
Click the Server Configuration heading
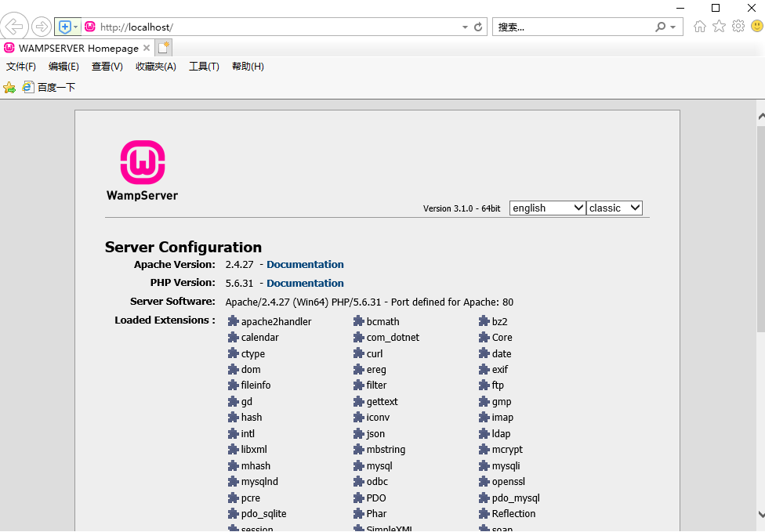point(183,247)
